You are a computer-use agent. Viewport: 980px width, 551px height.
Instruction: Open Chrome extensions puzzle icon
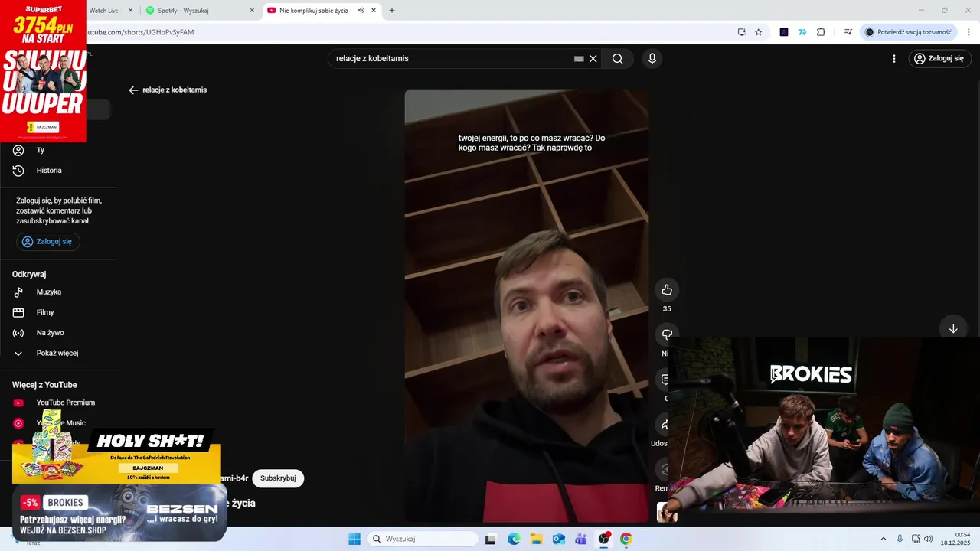[x=821, y=32]
